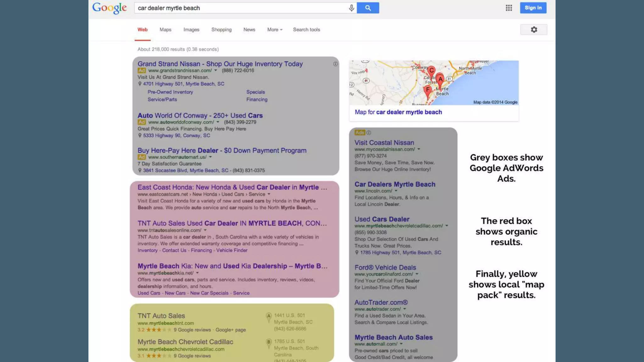
Task: Click info icon next to sidebar Ads label
Action: (369, 133)
